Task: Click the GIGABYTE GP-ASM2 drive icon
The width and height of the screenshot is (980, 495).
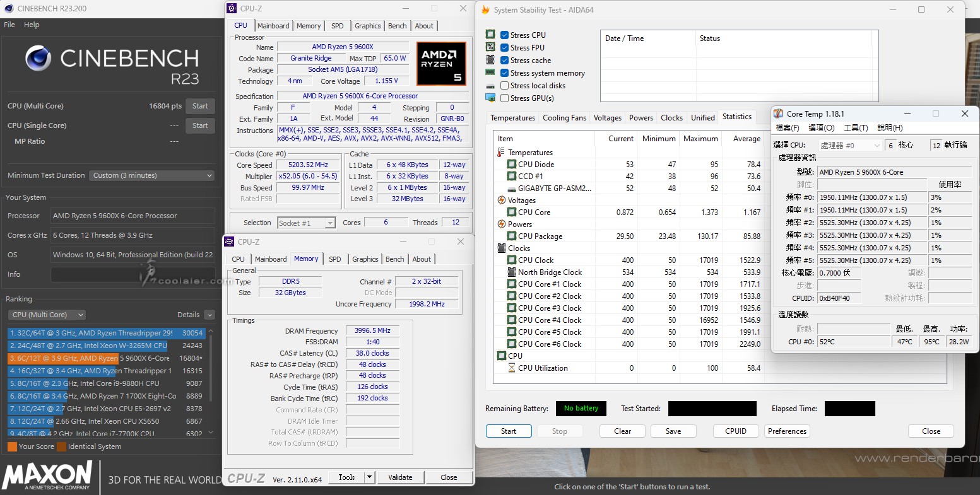Action: pyautogui.click(x=512, y=189)
